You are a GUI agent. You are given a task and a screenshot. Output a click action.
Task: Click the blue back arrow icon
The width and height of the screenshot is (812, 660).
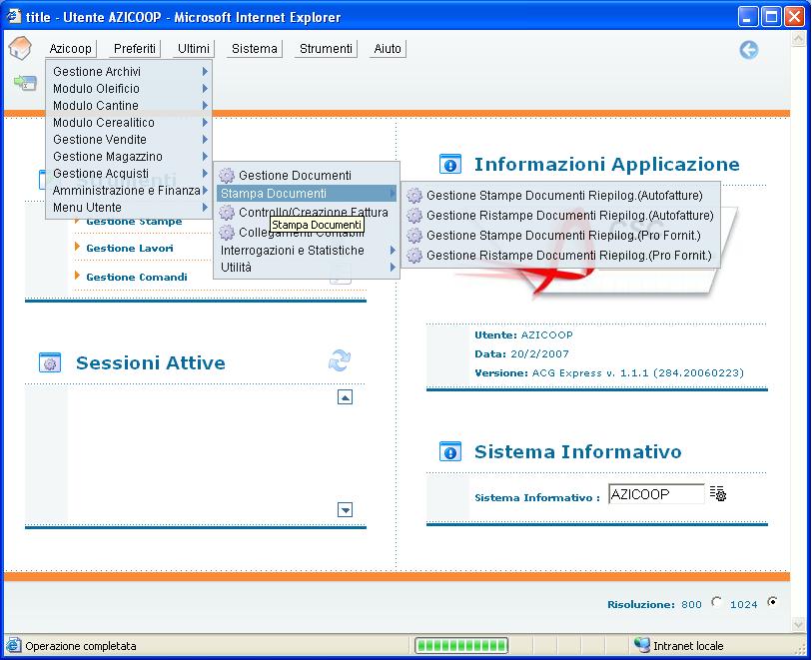(748, 50)
